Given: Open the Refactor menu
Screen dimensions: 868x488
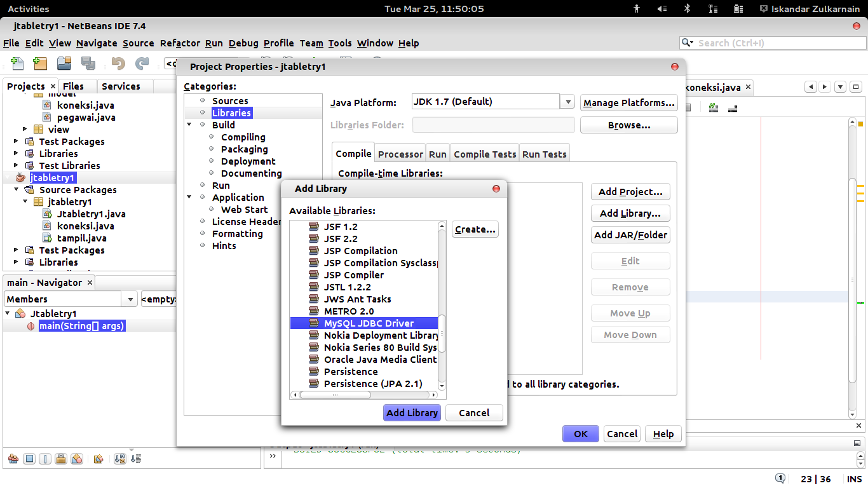Looking at the screenshot, I should [180, 43].
